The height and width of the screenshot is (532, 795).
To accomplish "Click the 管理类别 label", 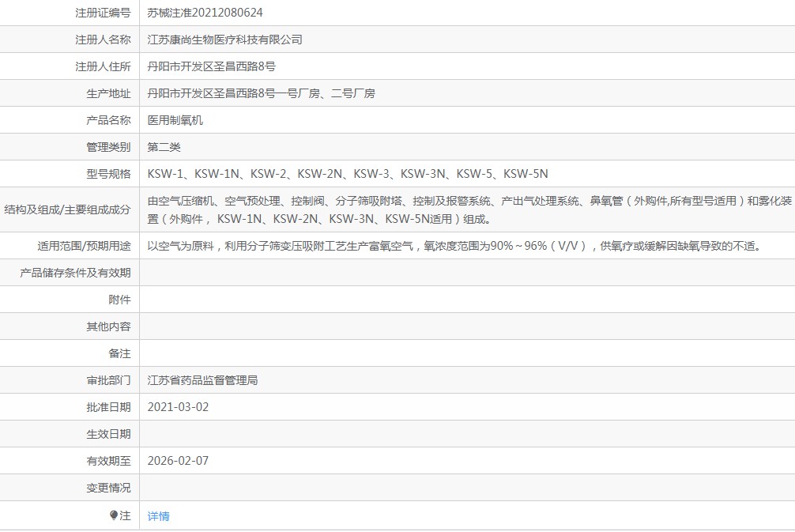I will 108,147.
